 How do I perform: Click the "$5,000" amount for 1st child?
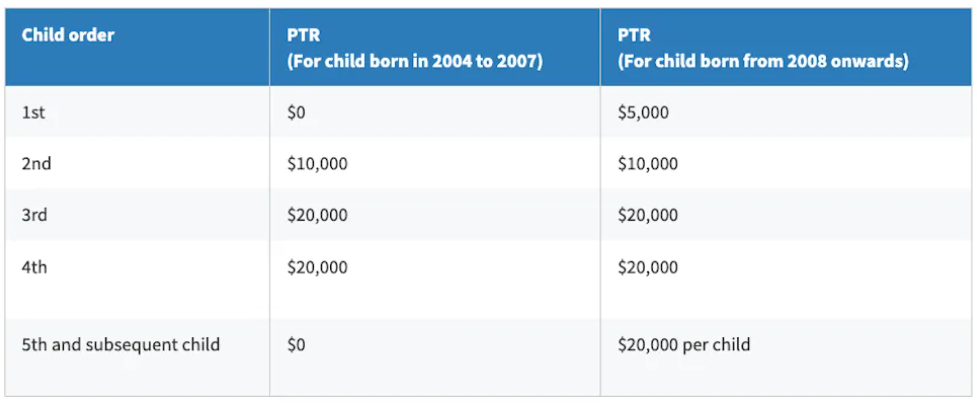click(643, 112)
